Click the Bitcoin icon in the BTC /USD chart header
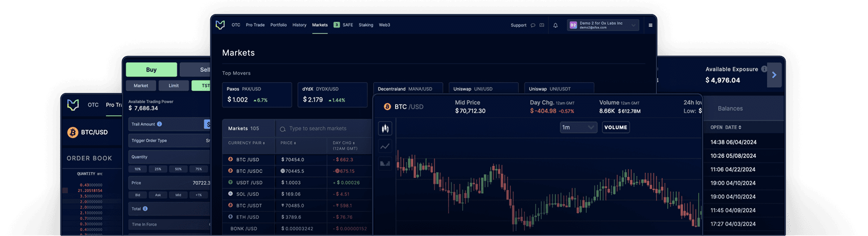 pyautogui.click(x=387, y=106)
